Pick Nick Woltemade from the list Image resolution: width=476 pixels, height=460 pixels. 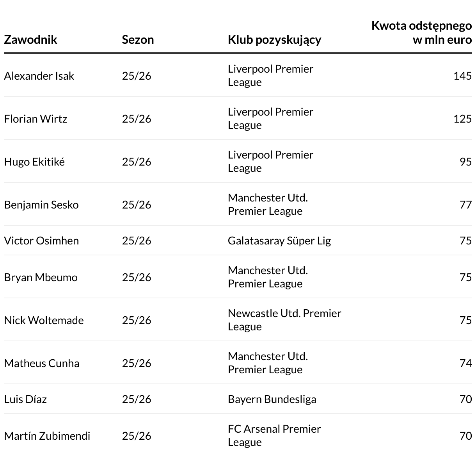coord(44,320)
